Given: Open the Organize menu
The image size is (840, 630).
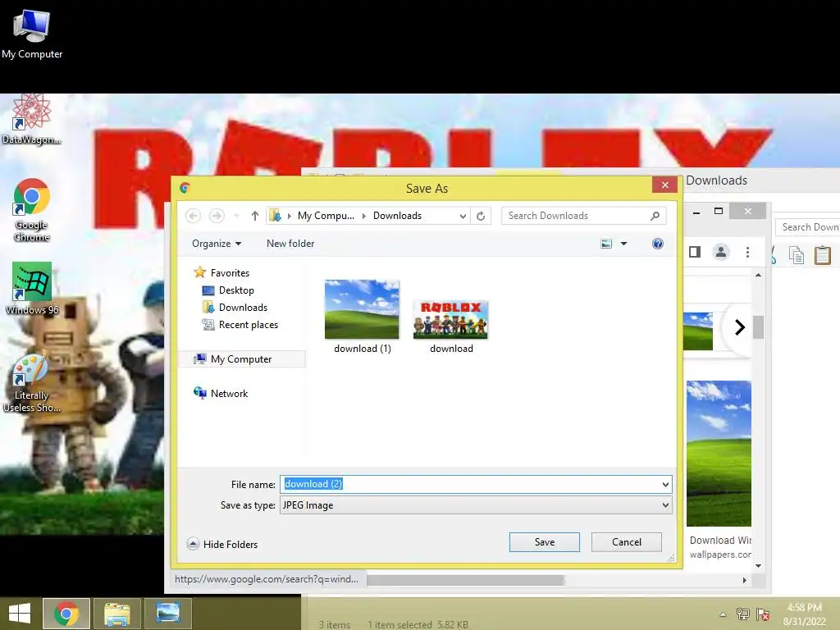Looking at the screenshot, I should click(217, 244).
